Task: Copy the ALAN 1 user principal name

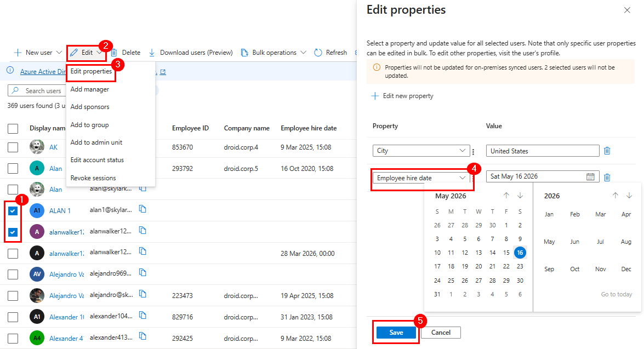Action: [143, 209]
